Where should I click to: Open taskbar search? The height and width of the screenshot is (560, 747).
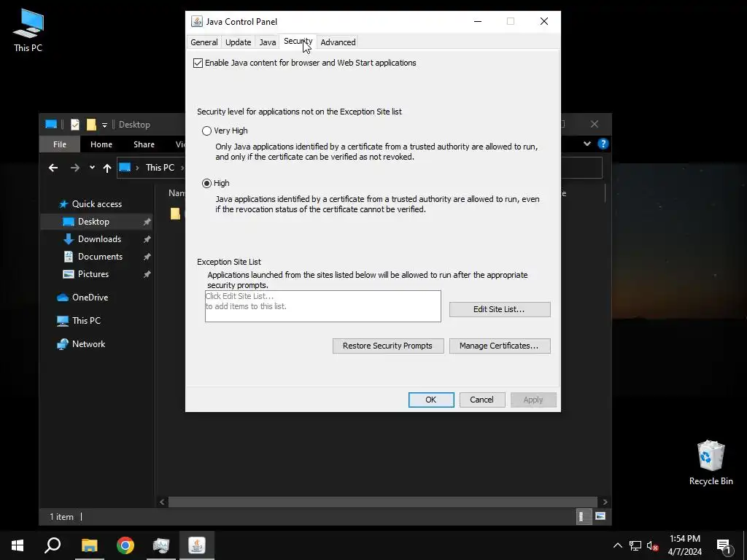coord(53,545)
